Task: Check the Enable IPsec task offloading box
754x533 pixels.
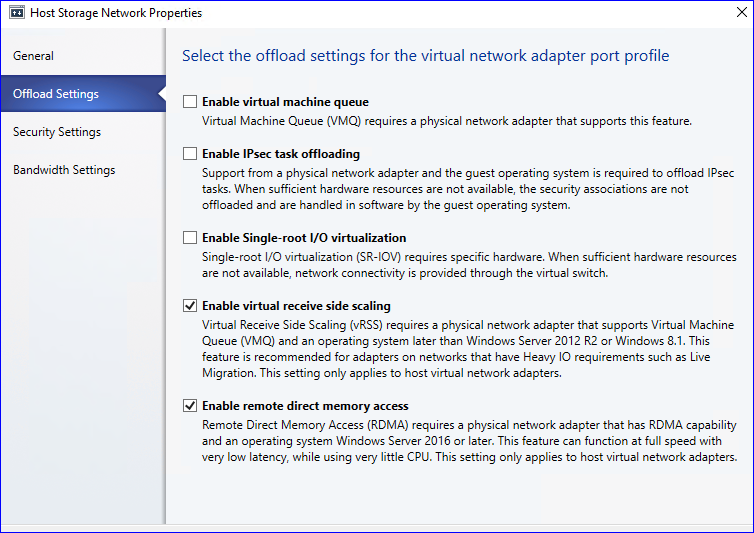Action: [x=190, y=154]
